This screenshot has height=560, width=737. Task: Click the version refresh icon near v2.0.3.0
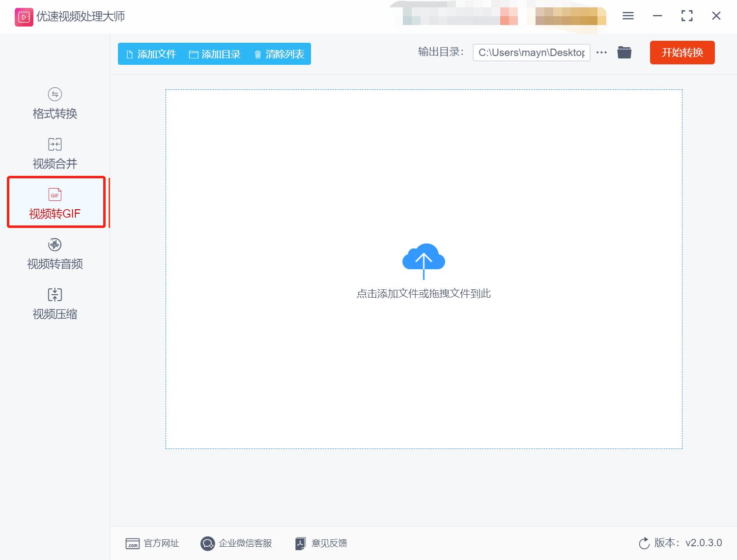[644, 543]
